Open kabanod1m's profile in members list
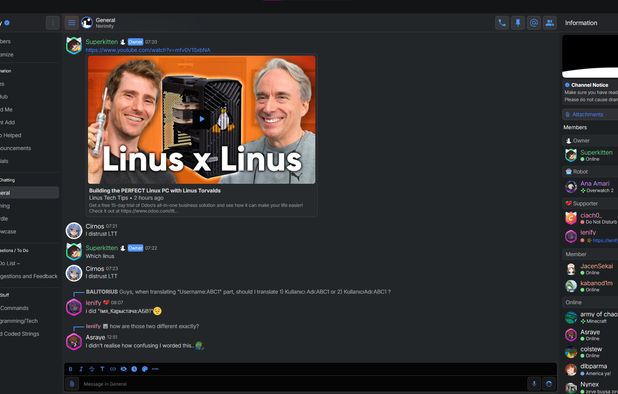 coord(590,286)
